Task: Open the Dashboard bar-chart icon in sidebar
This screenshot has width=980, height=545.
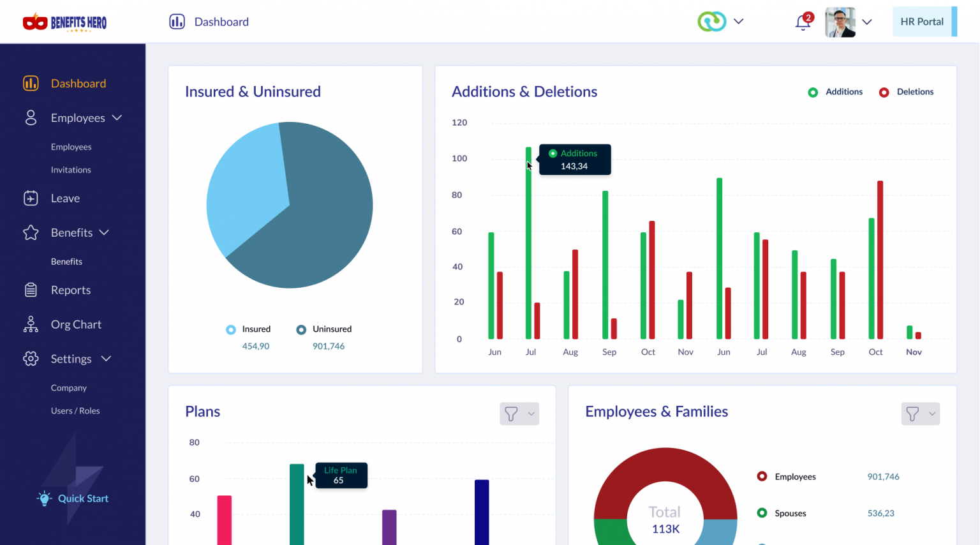Action: (x=30, y=83)
